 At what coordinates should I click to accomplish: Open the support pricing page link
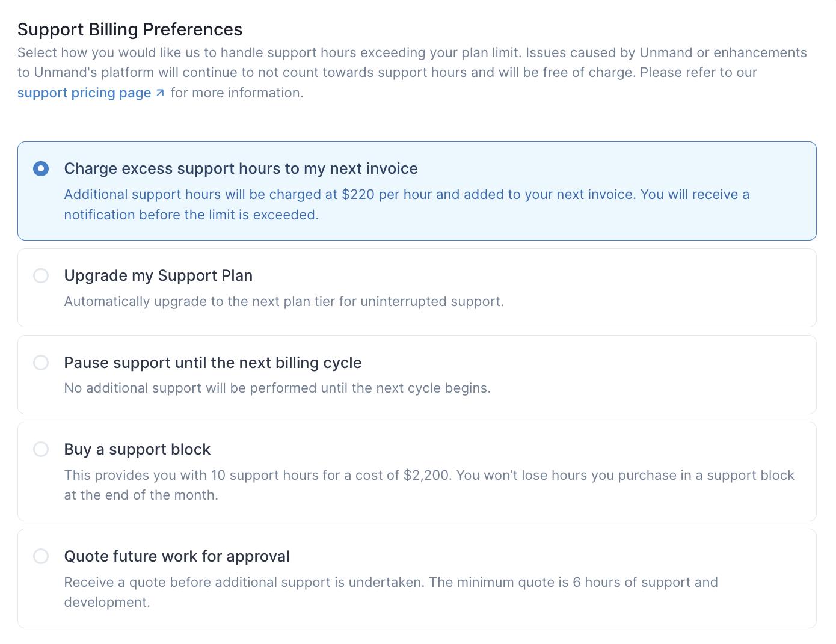84,93
